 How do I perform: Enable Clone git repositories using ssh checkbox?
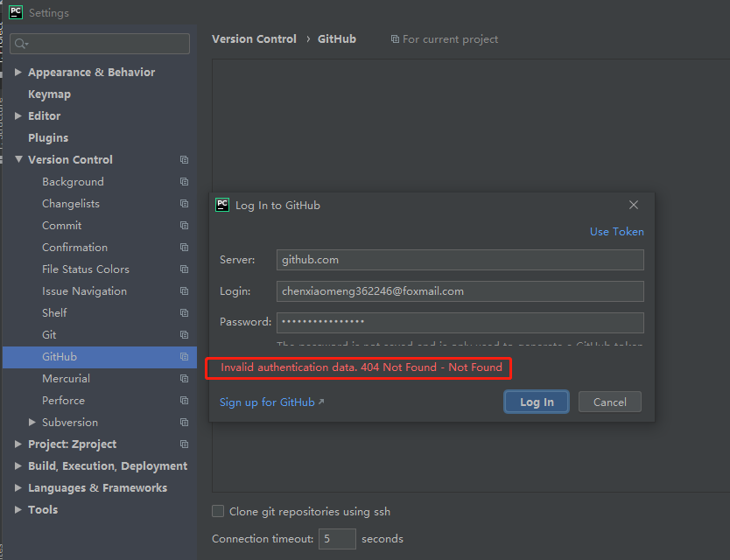click(218, 511)
